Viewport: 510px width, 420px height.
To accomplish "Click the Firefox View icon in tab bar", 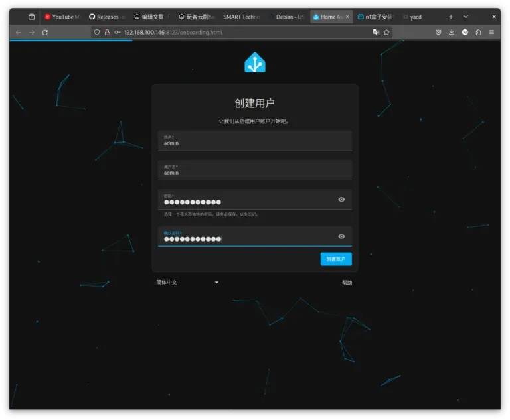I will coord(32,17).
